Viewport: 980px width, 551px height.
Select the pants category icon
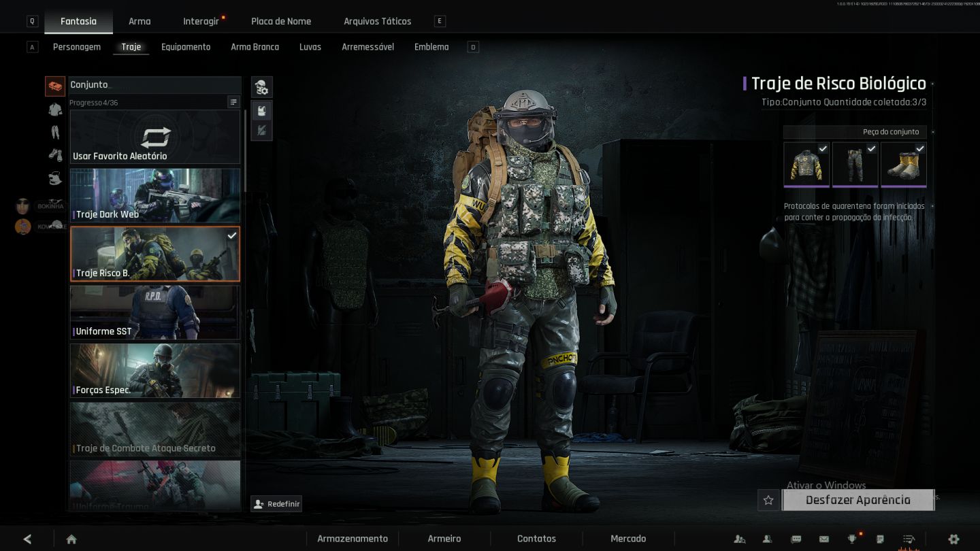coord(55,132)
